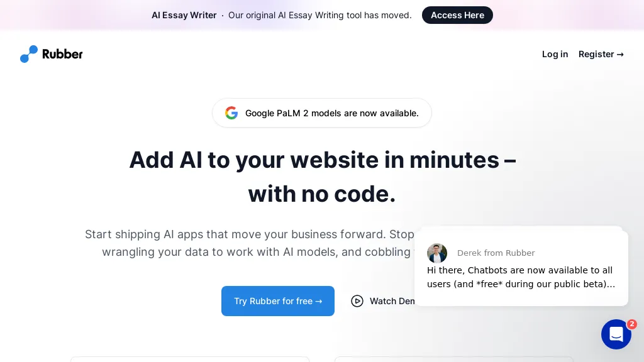Screen dimensions: 644x362
Task: Click the Rubber wordmark text
Action: [62, 54]
